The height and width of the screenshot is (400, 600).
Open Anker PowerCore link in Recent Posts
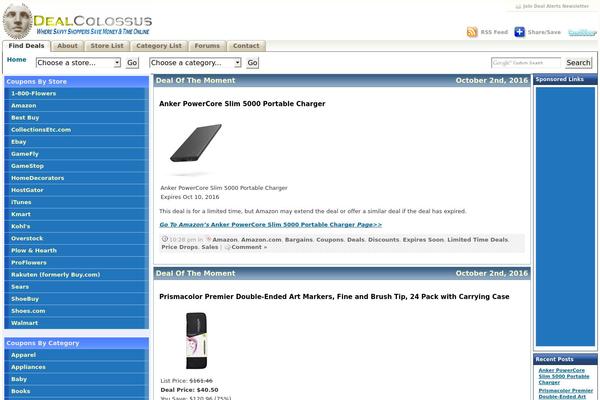coord(564,376)
